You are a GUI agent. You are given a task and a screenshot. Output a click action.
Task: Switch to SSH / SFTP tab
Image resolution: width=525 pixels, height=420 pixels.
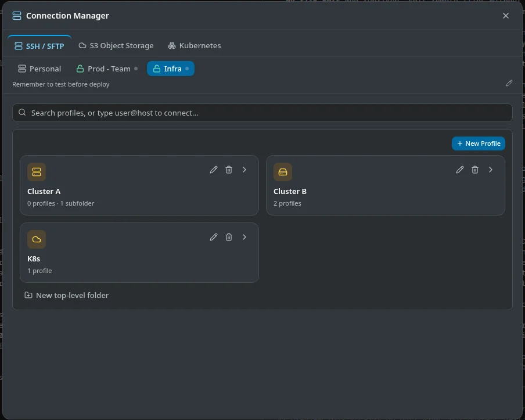pos(39,46)
